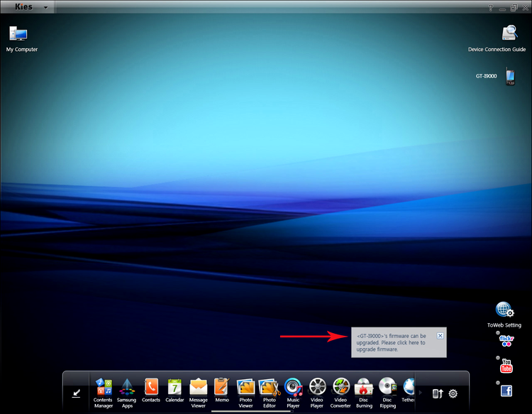This screenshot has height=414, width=532.
Task: Show more dock apps with right arrow
Action: click(421, 392)
